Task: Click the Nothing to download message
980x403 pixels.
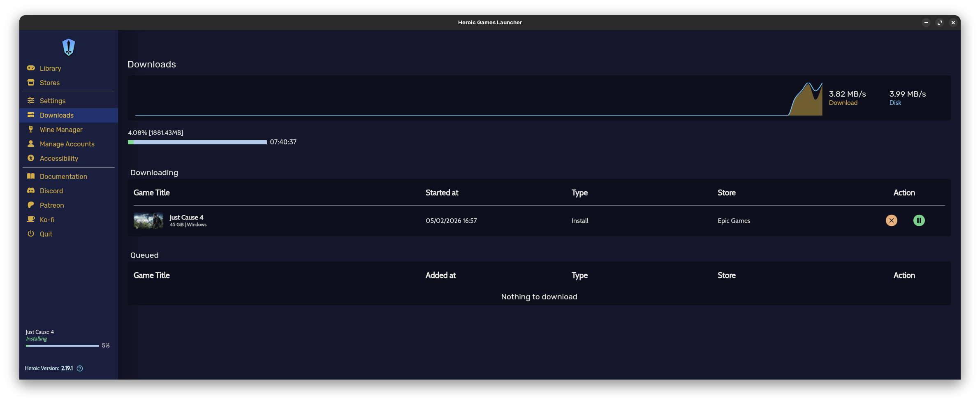Action: pos(539,297)
